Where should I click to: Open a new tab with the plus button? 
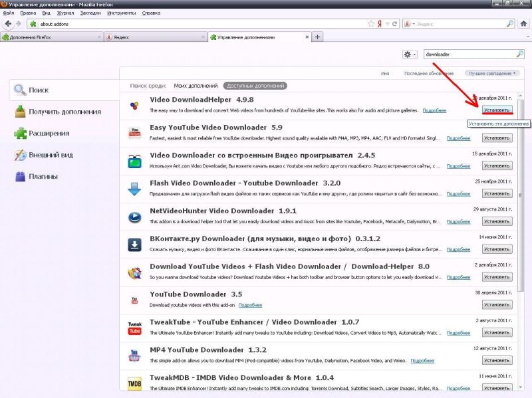click(x=317, y=37)
